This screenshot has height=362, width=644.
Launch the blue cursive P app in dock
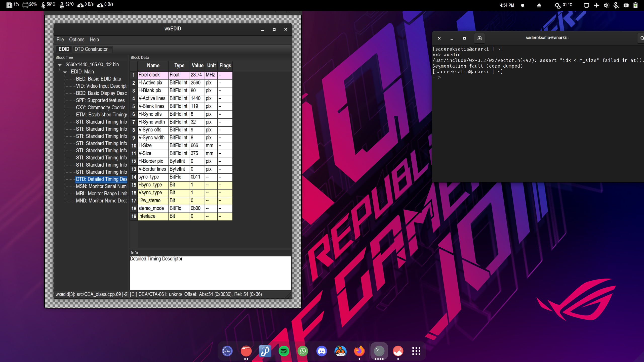(265, 351)
